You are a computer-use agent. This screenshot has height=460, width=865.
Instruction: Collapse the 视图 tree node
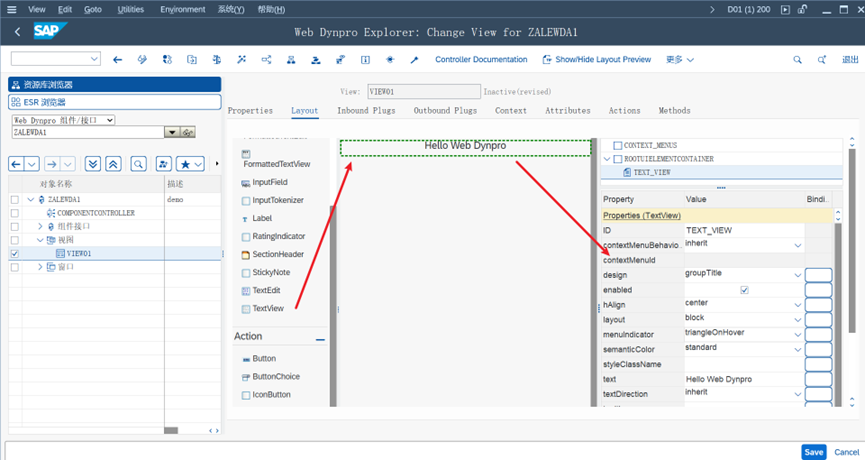(x=40, y=240)
